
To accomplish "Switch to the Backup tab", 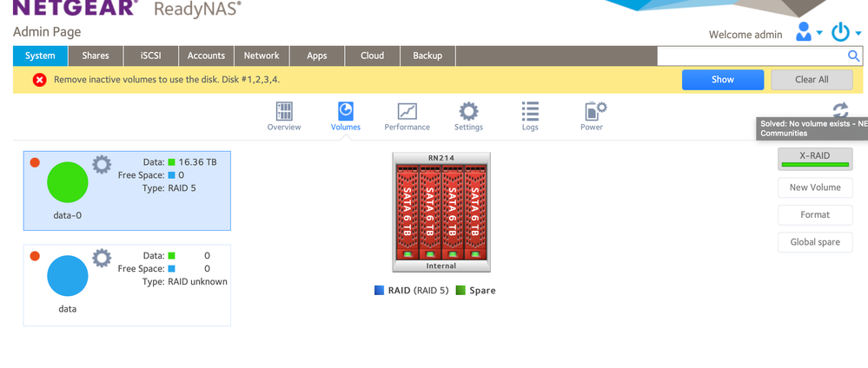I will point(427,56).
